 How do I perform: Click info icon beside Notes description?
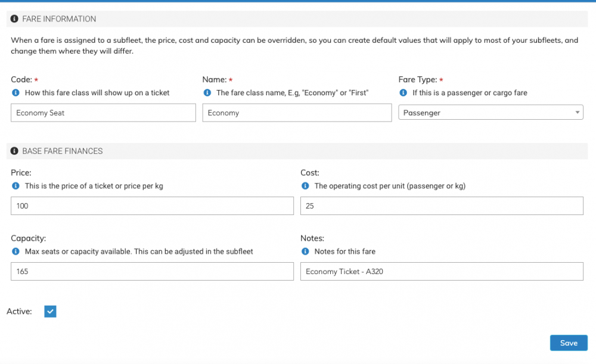click(305, 251)
